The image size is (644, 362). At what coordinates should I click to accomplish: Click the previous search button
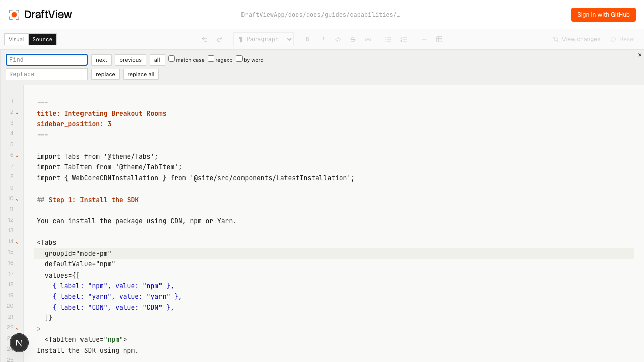(x=130, y=60)
